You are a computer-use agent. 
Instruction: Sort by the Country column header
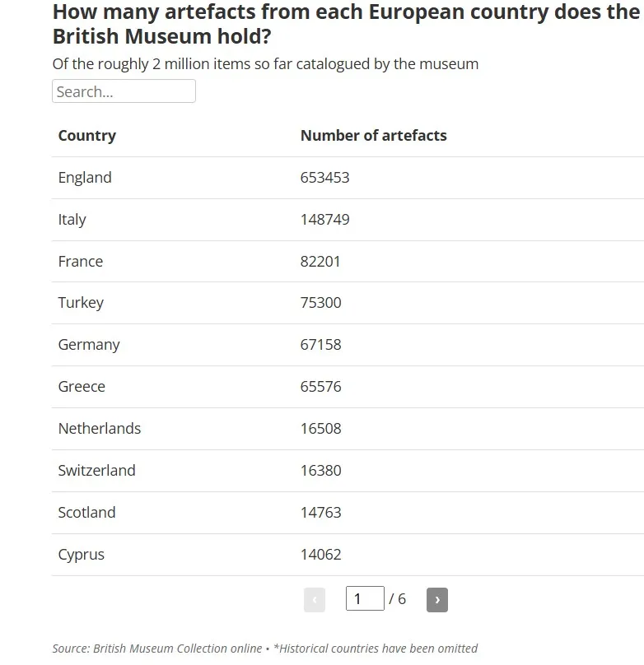click(x=87, y=135)
